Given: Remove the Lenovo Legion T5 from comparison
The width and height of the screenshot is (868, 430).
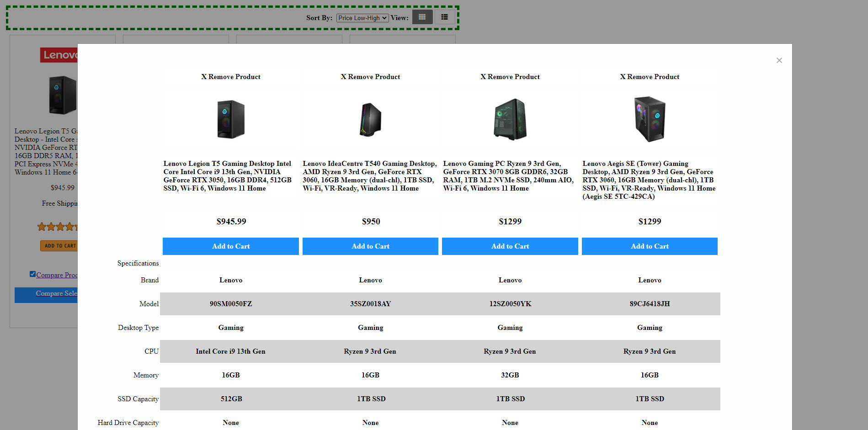Looking at the screenshot, I should pyautogui.click(x=230, y=77).
